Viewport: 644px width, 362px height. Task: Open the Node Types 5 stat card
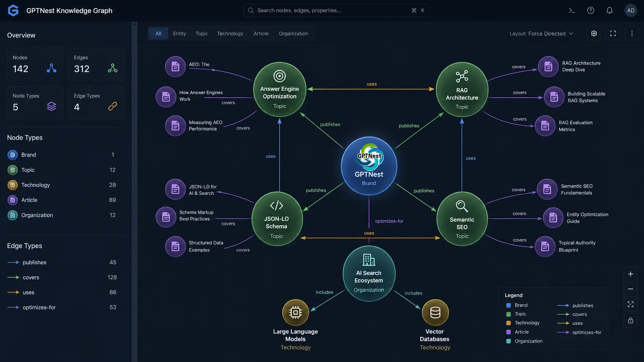(35, 102)
